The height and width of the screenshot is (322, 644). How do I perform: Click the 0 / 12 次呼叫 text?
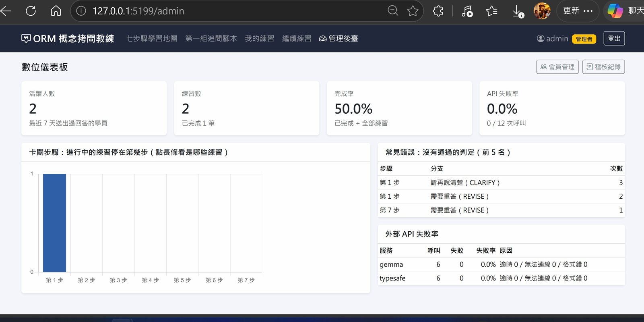(x=506, y=123)
